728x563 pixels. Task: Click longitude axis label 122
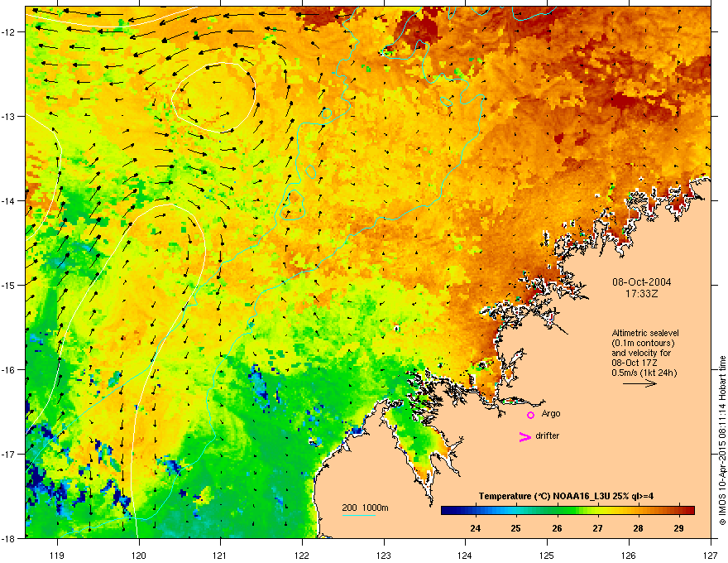302,555
